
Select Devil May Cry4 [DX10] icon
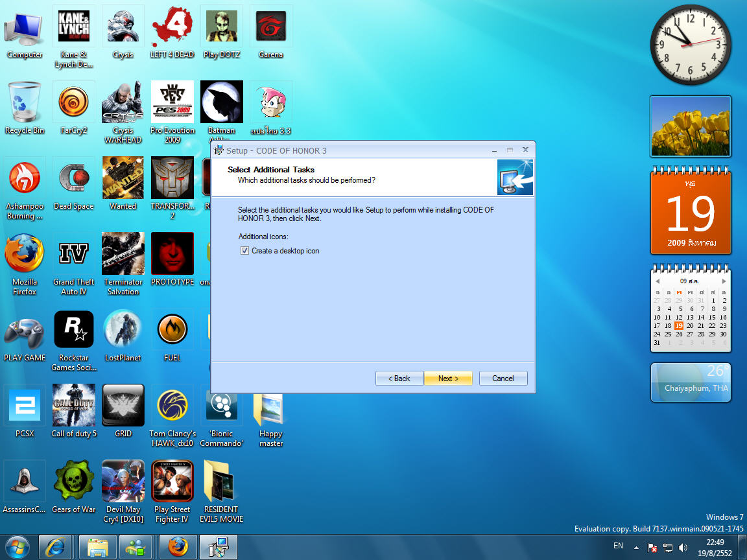(123, 493)
